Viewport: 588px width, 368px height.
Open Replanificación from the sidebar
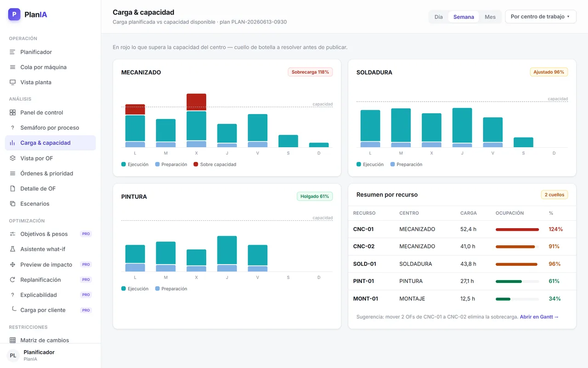(x=51, y=280)
